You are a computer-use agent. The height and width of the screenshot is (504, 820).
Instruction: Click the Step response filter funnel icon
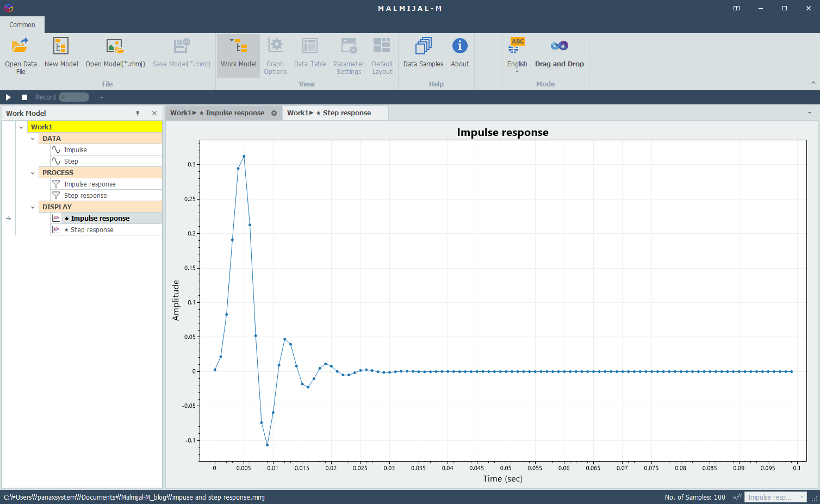coord(56,195)
